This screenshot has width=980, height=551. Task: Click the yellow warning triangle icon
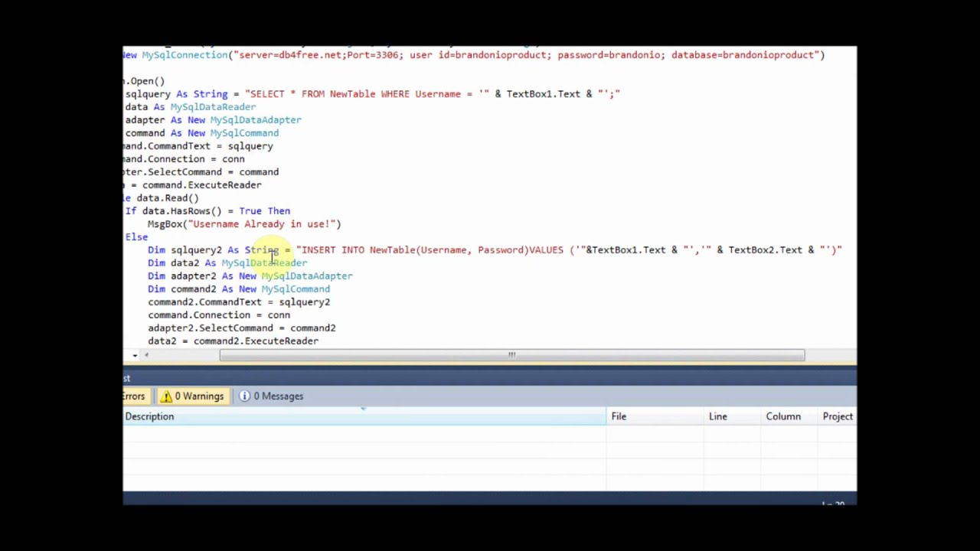click(166, 396)
